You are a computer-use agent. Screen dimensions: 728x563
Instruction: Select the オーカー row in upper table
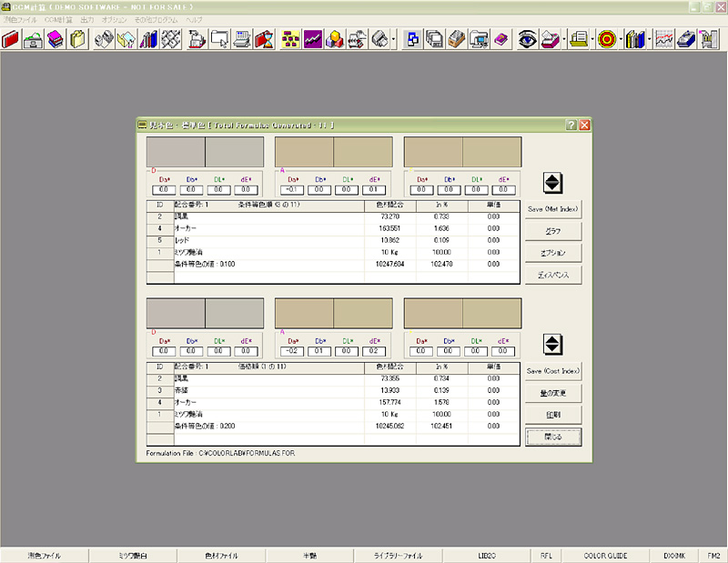(187, 228)
